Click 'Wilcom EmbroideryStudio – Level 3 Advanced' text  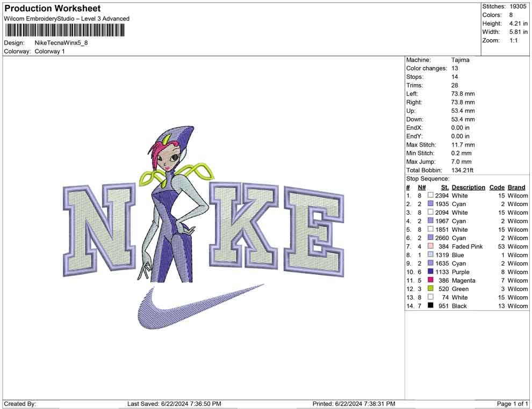(67, 19)
